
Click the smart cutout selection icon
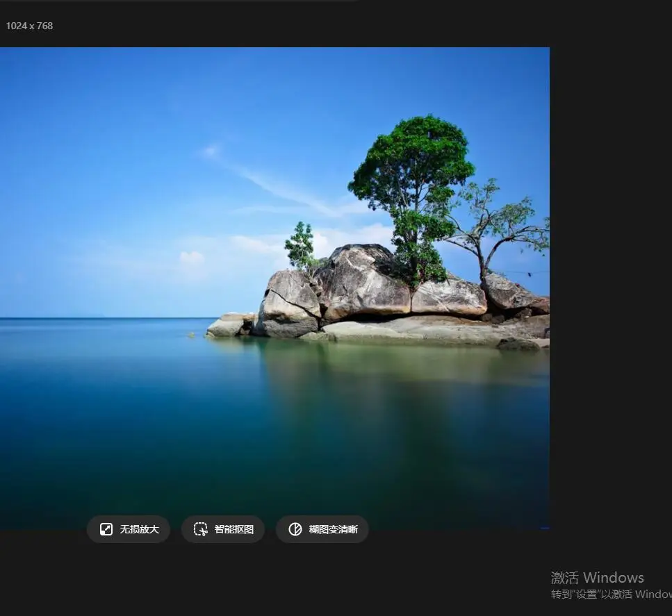pyautogui.click(x=201, y=529)
